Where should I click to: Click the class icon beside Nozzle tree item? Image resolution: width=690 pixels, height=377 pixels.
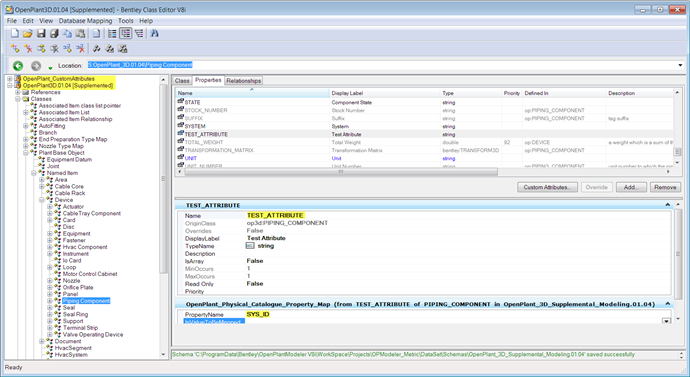point(57,281)
